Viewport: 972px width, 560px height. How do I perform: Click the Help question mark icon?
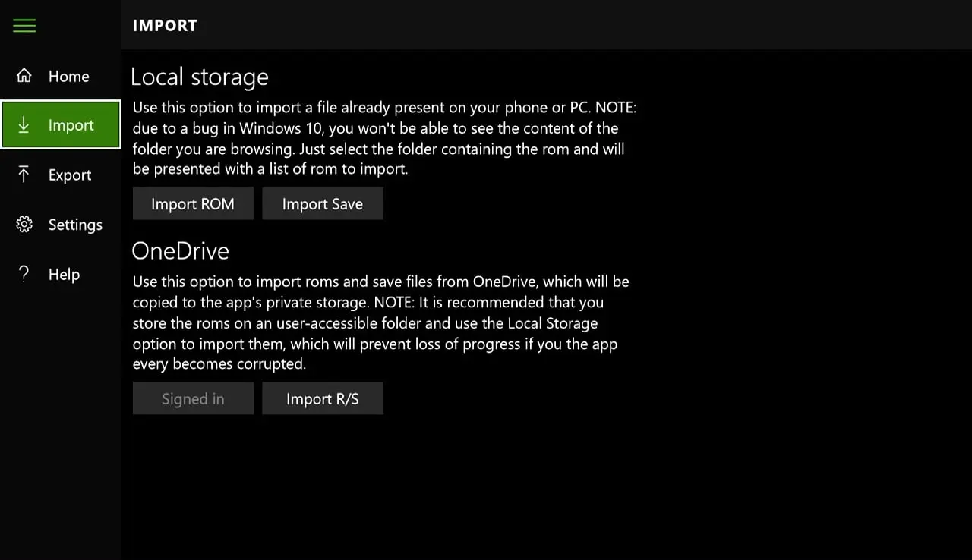pyautogui.click(x=24, y=274)
